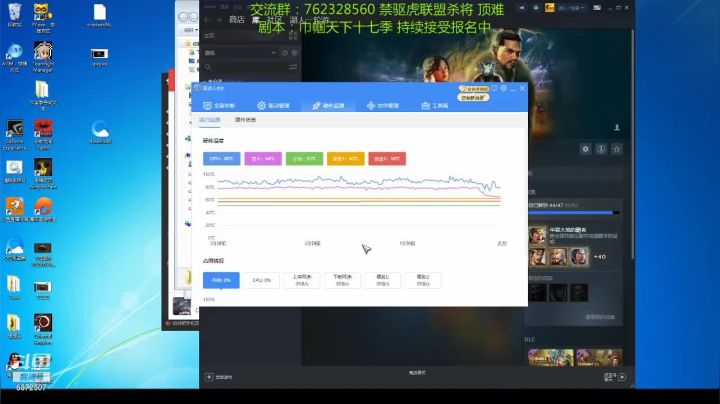Image resolution: width=720 pixels, height=404 pixels.
Task: Open the blue round mascot desktop shortcut
Action: [15, 57]
